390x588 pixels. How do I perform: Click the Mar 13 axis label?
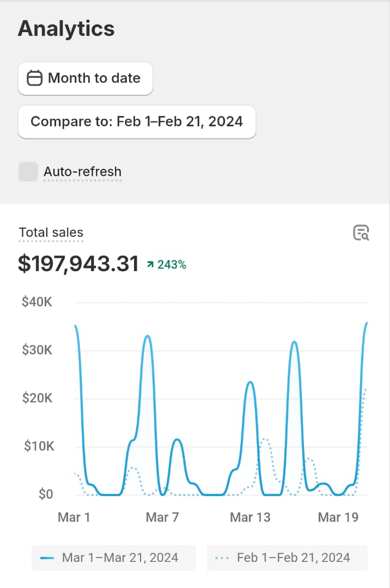pyautogui.click(x=250, y=517)
